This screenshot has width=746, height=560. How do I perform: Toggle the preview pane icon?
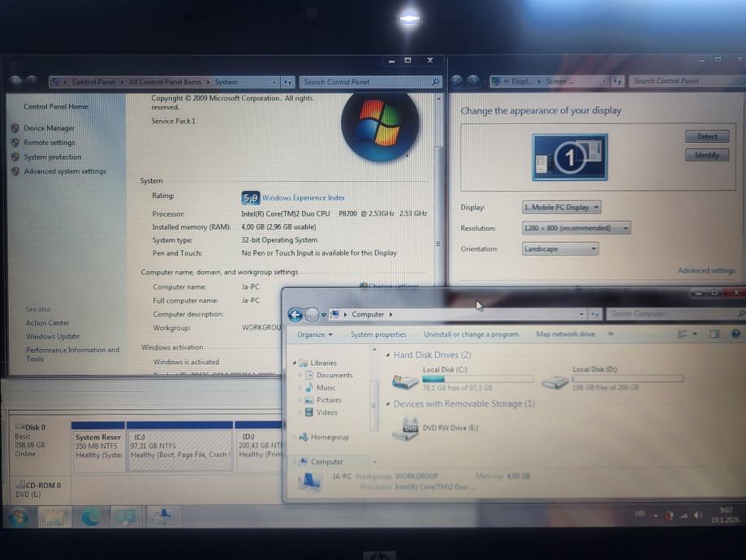point(714,334)
